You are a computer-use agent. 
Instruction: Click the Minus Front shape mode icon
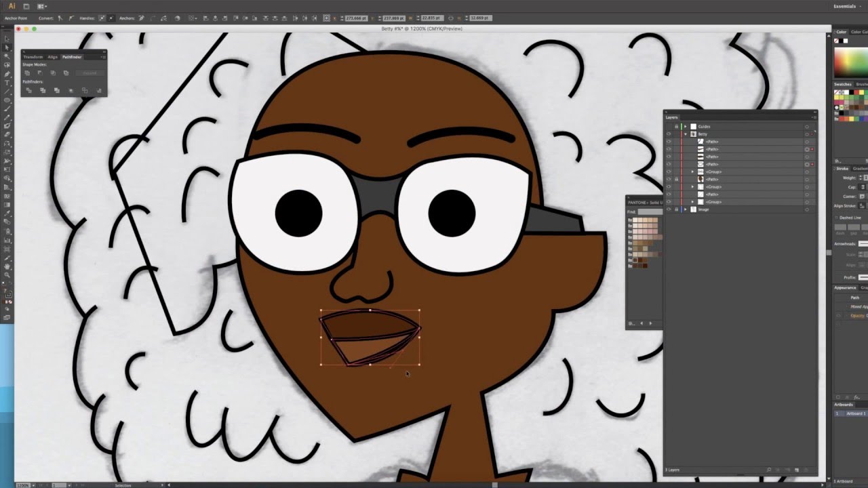tap(40, 73)
